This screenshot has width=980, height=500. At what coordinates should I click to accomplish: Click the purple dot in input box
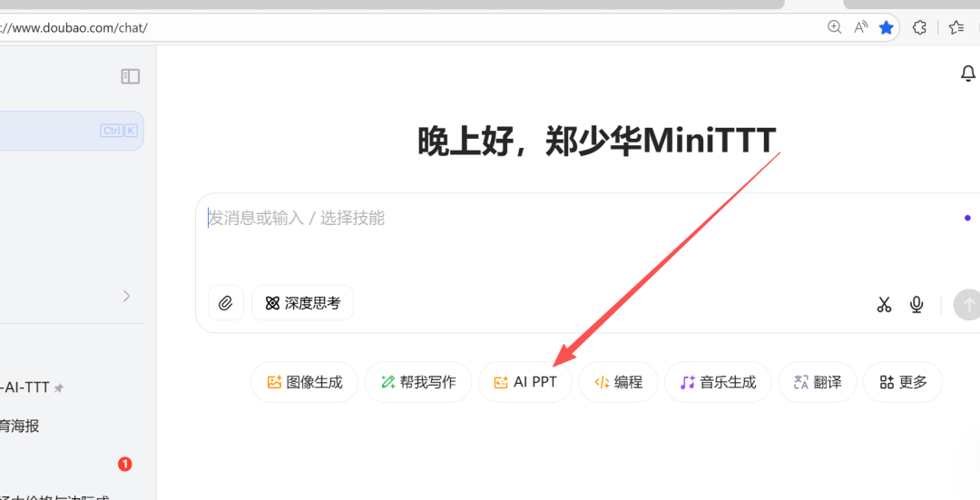pyautogui.click(x=967, y=218)
